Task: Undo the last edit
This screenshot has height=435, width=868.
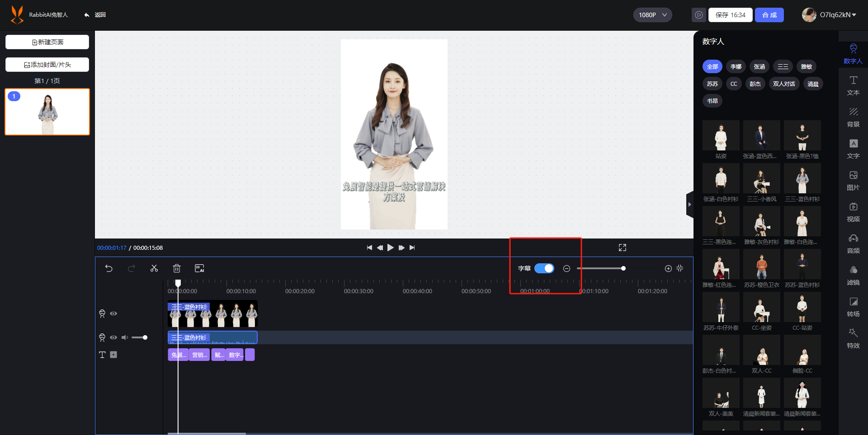Action: (109, 268)
